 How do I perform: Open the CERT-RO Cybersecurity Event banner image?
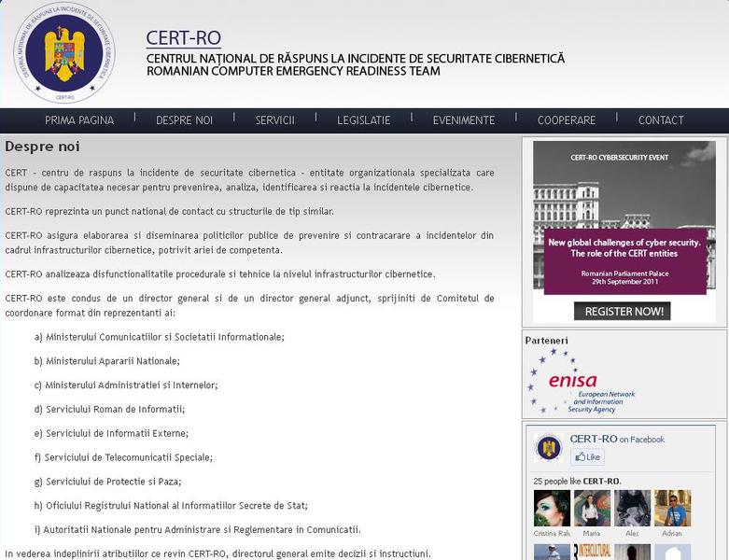[624, 231]
